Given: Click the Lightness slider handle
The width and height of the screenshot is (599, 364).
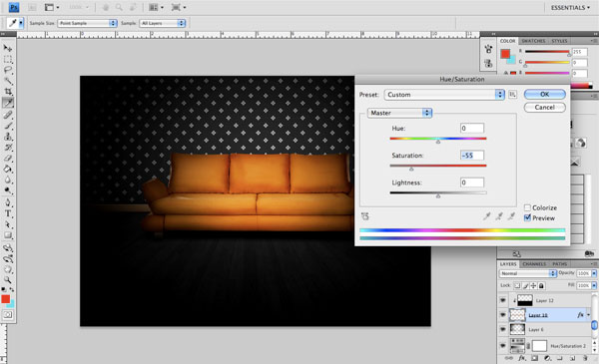Looking at the screenshot, I should (x=438, y=195).
